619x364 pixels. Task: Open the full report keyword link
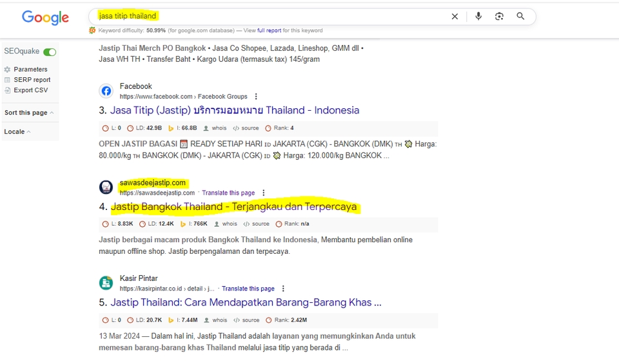pyautogui.click(x=270, y=30)
